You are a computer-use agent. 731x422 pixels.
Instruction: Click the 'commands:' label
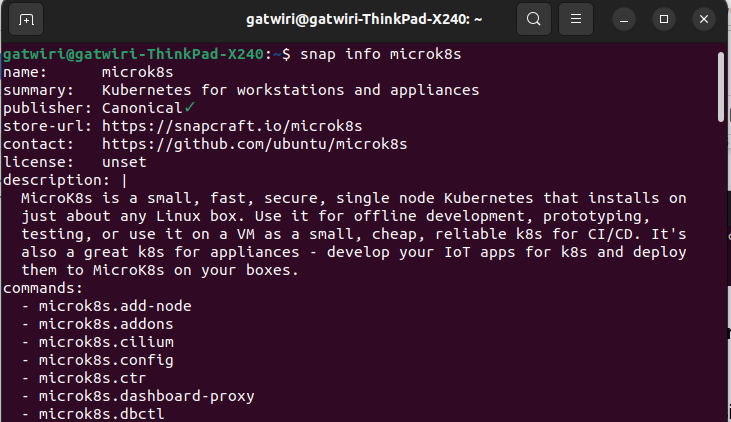click(x=43, y=288)
